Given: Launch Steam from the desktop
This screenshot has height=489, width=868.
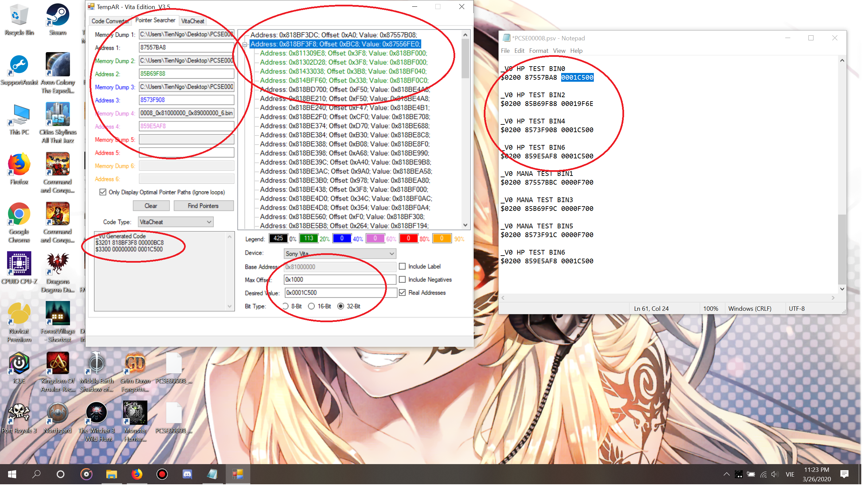Looking at the screenshot, I should (x=58, y=18).
